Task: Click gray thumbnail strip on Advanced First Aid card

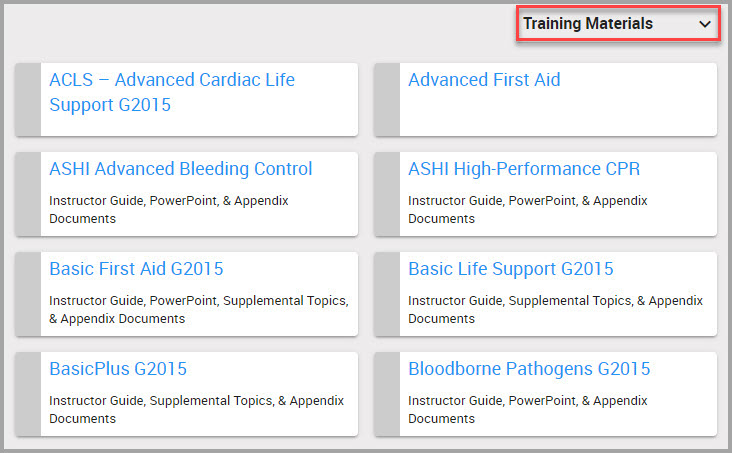Action: pyautogui.click(x=387, y=99)
